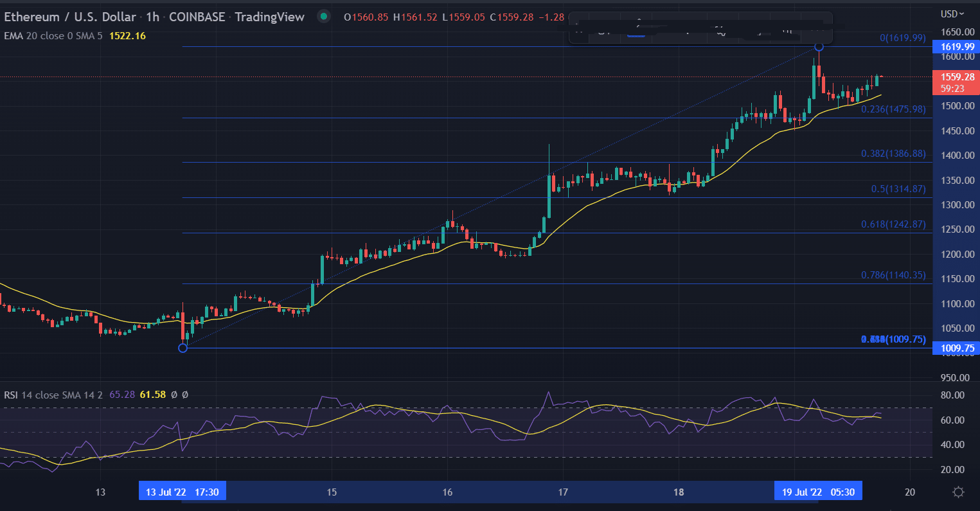Click the 0.786(1140.35) Fib level label

coord(894,275)
